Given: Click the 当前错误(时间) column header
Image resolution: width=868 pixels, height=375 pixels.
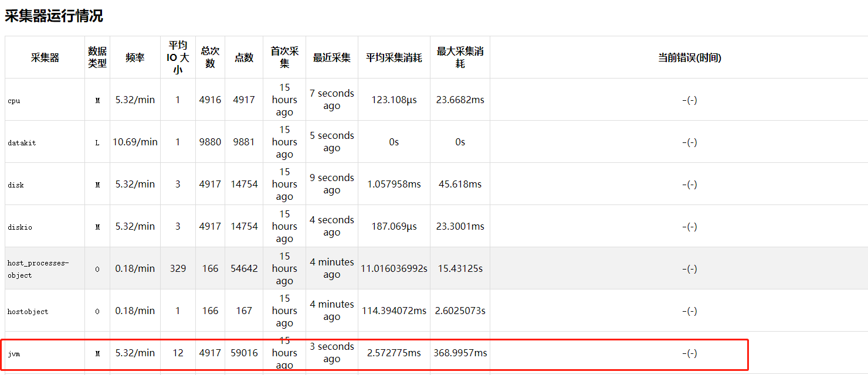Looking at the screenshot, I should tap(689, 57).
